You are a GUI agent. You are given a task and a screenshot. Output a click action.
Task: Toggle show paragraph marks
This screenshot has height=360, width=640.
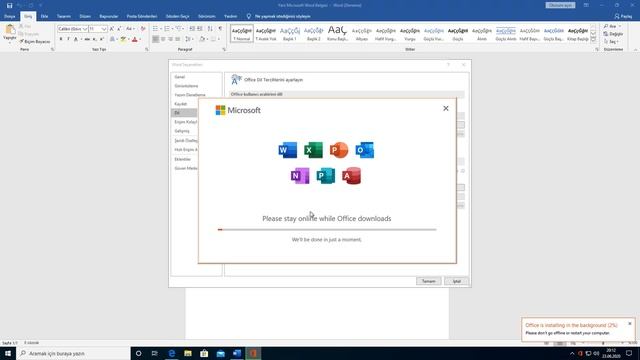pos(220,29)
